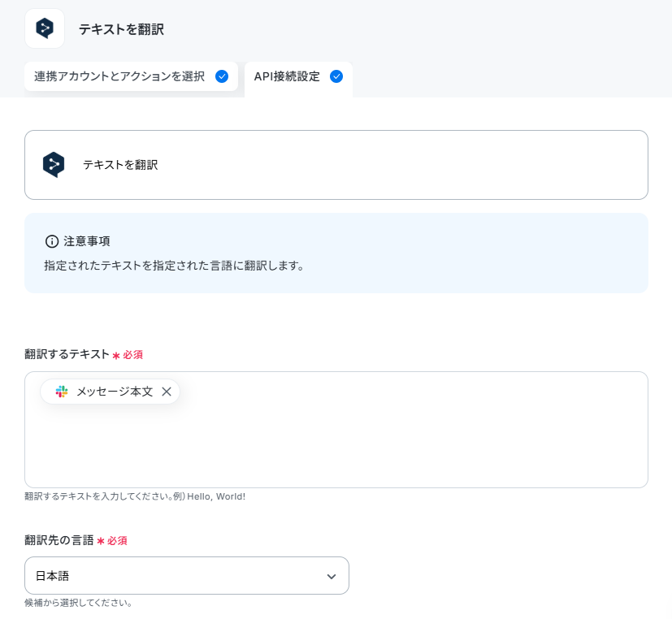Expand the 翻訳先の言語 dropdown chevron
Image resolution: width=672 pixels, height=619 pixels.
click(x=332, y=576)
